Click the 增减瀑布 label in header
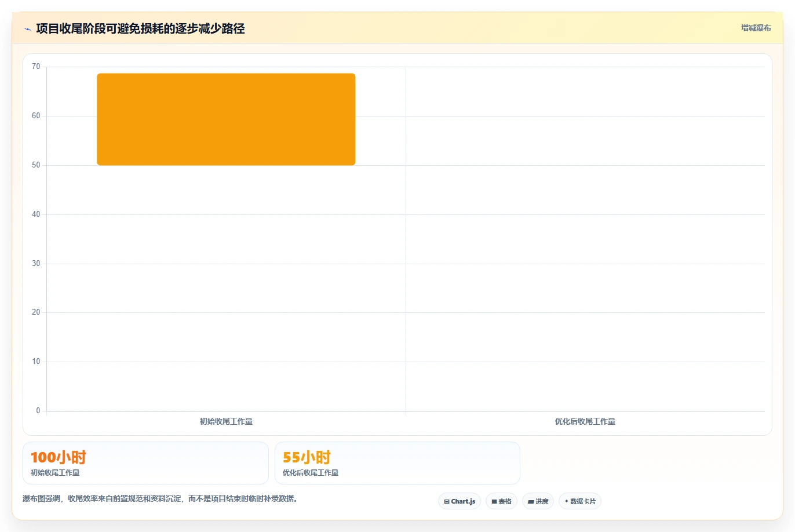 [x=756, y=28]
